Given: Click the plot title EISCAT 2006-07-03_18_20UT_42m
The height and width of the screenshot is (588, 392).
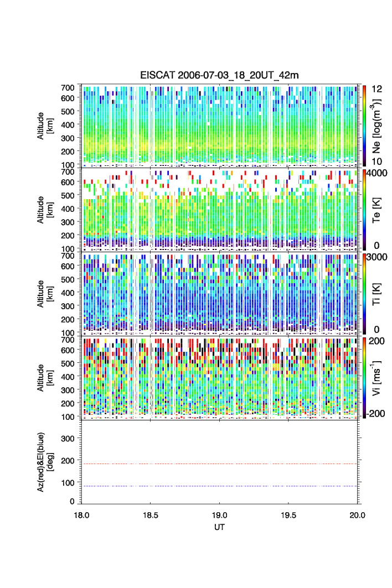Looking at the screenshot, I should coord(219,76).
